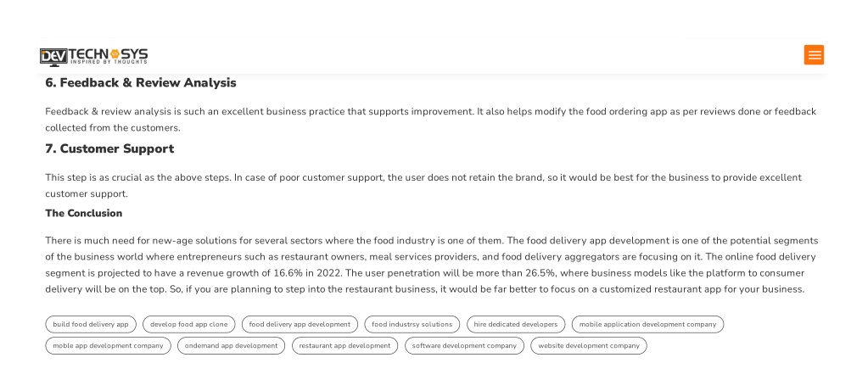868x380 pixels.
Task: Click the feedback & review analysis paragraph
Action: point(431,120)
